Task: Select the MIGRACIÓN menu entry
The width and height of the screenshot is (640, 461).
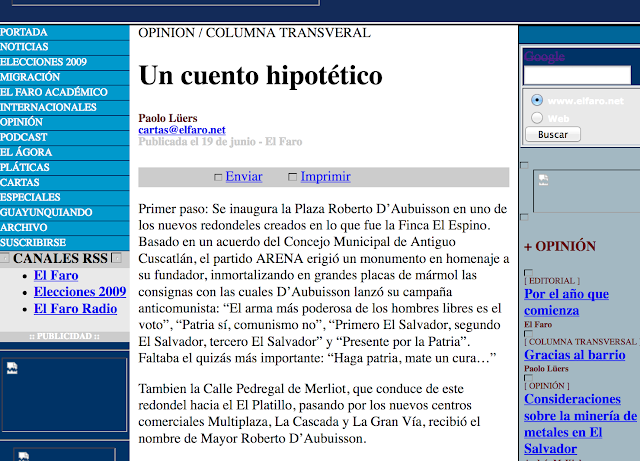Action: (30, 77)
